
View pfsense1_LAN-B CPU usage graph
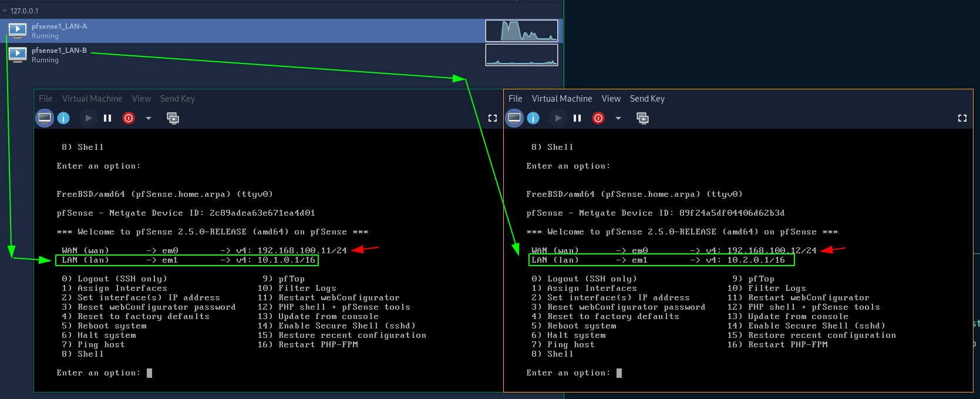click(x=521, y=55)
